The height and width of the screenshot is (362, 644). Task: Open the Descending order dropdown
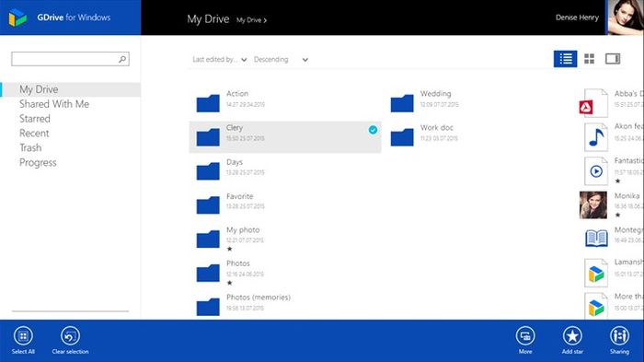281,60
